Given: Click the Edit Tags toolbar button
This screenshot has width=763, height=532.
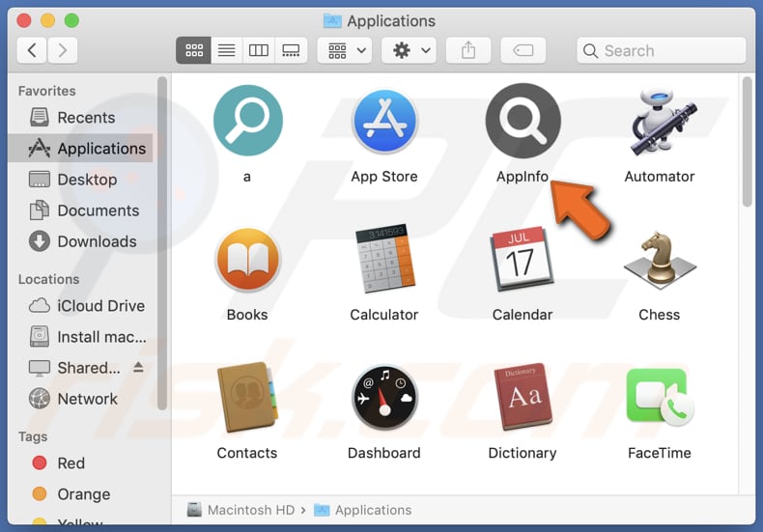Looking at the screenshot, I should 523,50.
